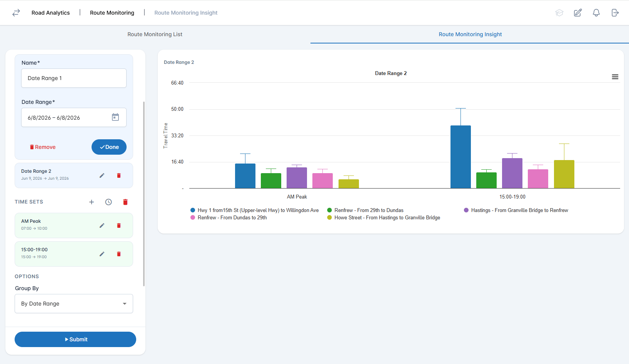The width and height of the screenshot is (629, 364).
Task: Click the 50:00 y-axis label
Action: click(177, 109)
